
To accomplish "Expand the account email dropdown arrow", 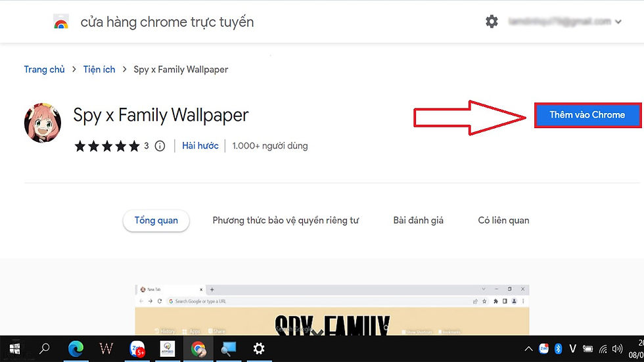I will pyautogui.click(x=618, y=22).
